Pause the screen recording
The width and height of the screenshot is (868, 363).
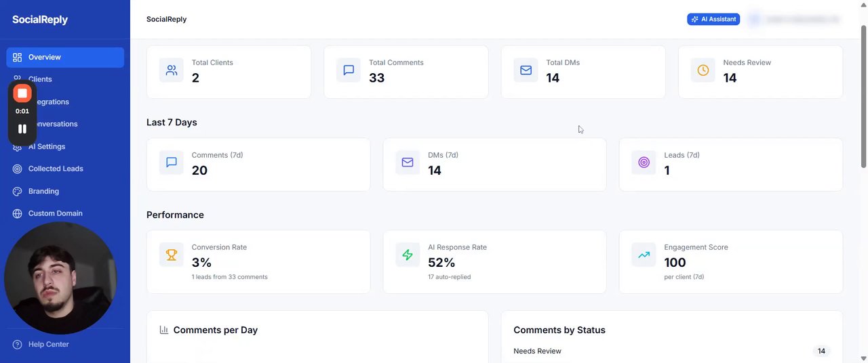pyautogui.click(x=22, y=129)
